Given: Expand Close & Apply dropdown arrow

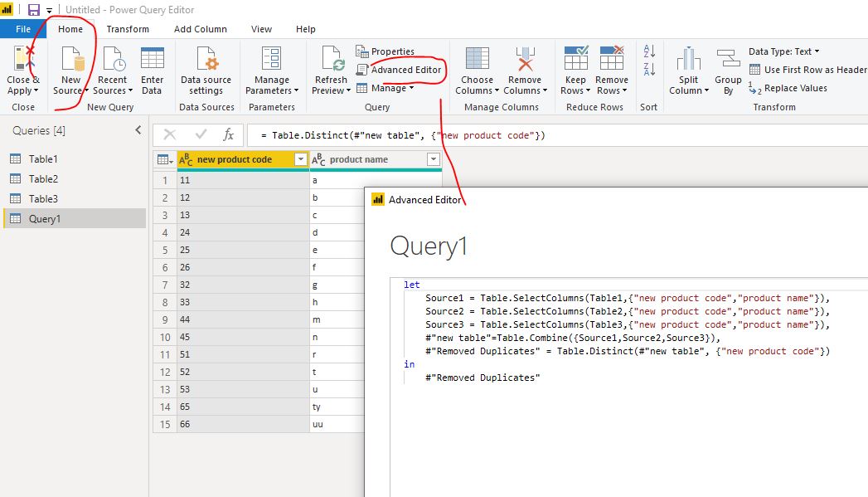Looking at the screenshot, I should (36, 91).
